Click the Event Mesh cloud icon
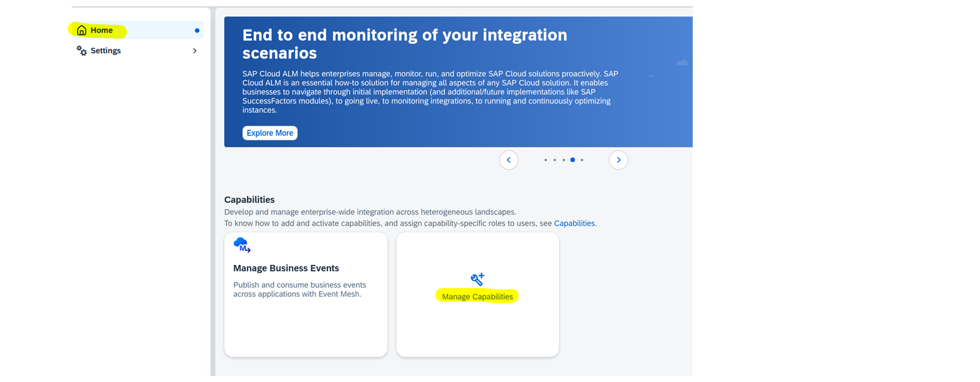The width and height of the screenshot is (980, 382). (x=242, y=245)
